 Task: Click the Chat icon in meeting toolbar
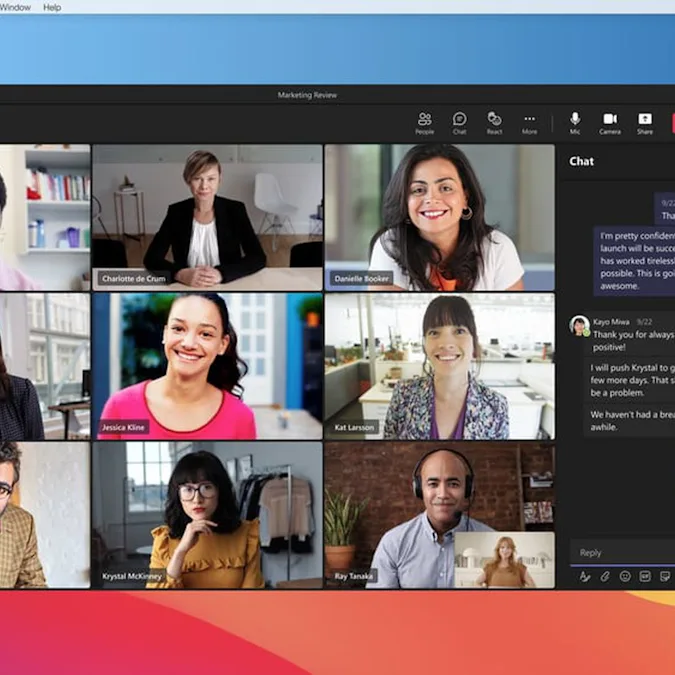(x=459, y=122)
